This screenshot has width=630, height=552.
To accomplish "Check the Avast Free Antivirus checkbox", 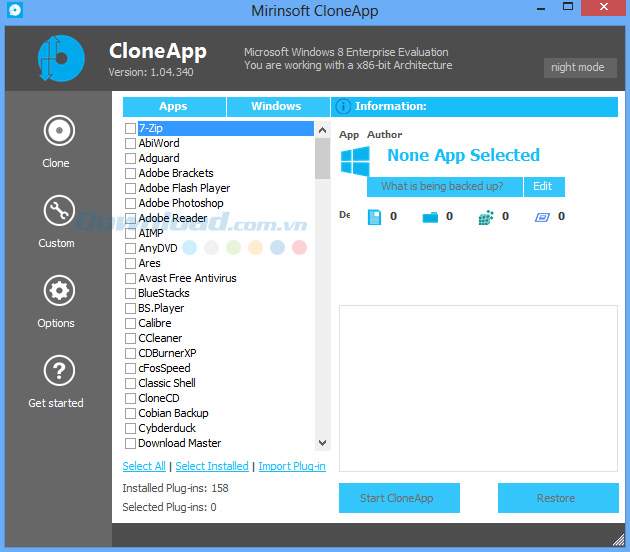I will 130,278.
